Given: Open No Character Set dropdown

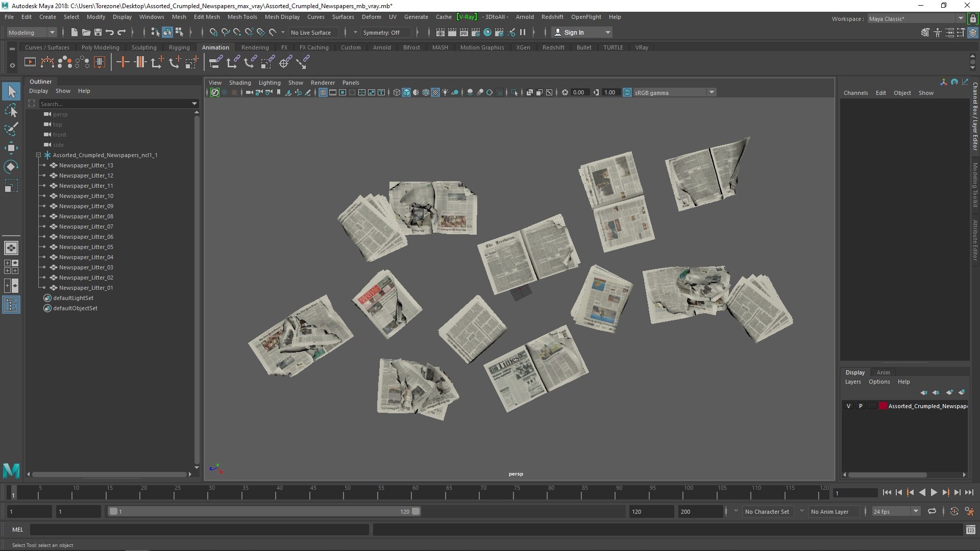Looking at the screenshot, I should point(767,511).
